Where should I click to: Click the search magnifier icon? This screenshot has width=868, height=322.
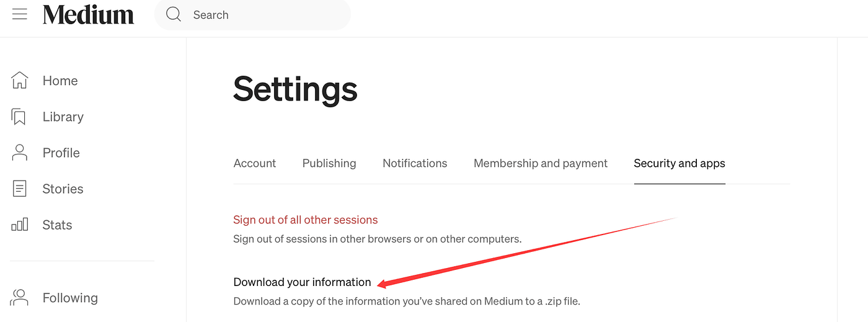(174, 15)
